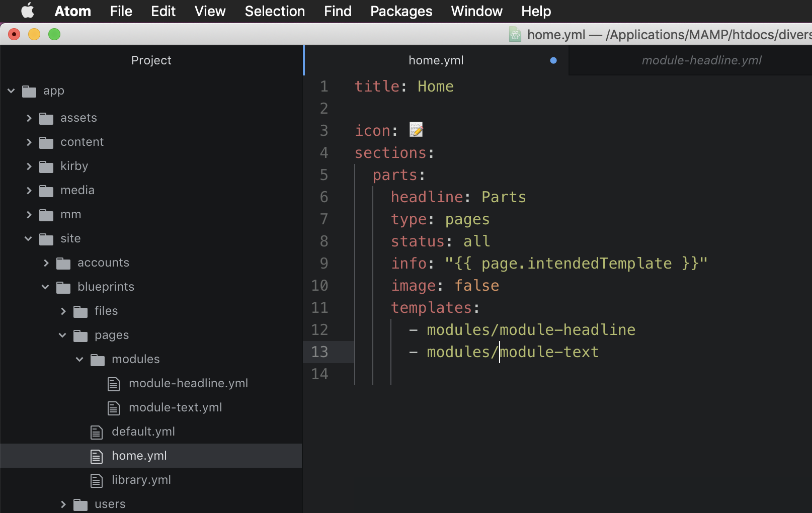Collapse the modules folder chevron
Viewport: 812px width, 513px height.
(79, 359)
